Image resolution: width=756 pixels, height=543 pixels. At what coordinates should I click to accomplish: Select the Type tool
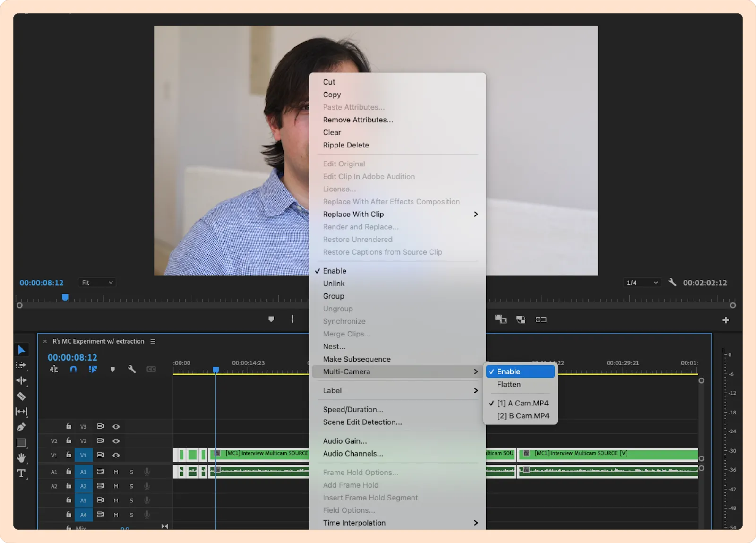[x=21, y=473]
